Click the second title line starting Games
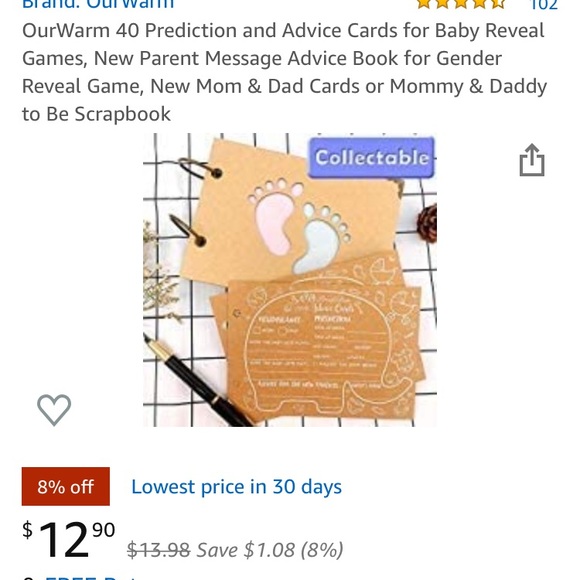This screenshot has height=580, width=580. [x=262, y=58]
